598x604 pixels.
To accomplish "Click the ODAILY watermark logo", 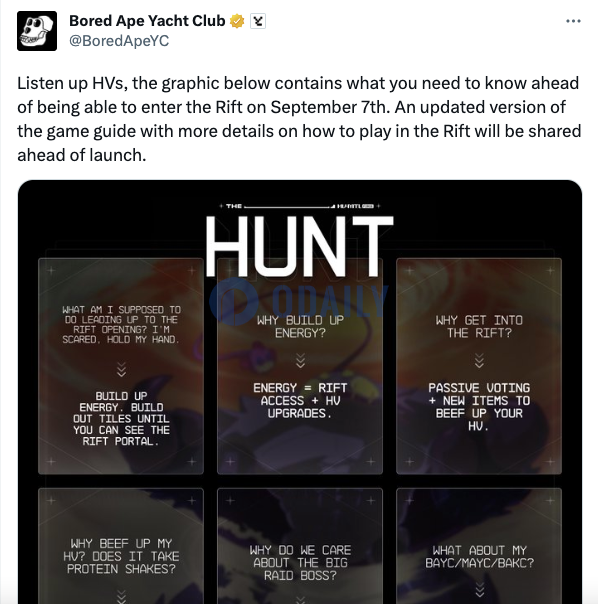I will pos(299,302).
